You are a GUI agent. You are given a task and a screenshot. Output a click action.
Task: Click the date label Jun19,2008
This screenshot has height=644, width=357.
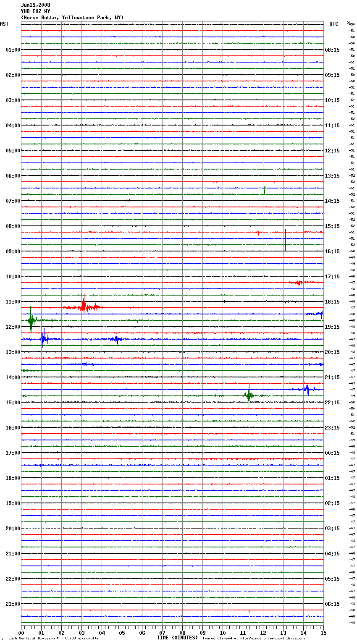point(36,5)
